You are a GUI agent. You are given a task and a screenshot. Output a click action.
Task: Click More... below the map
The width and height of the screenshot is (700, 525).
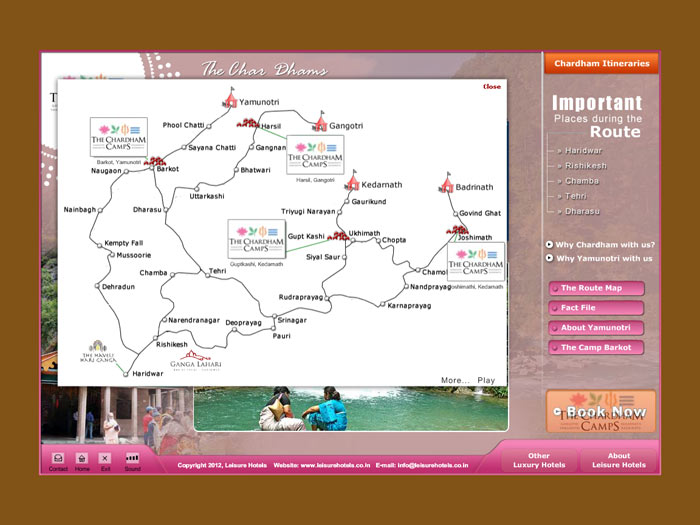point(454,380)
